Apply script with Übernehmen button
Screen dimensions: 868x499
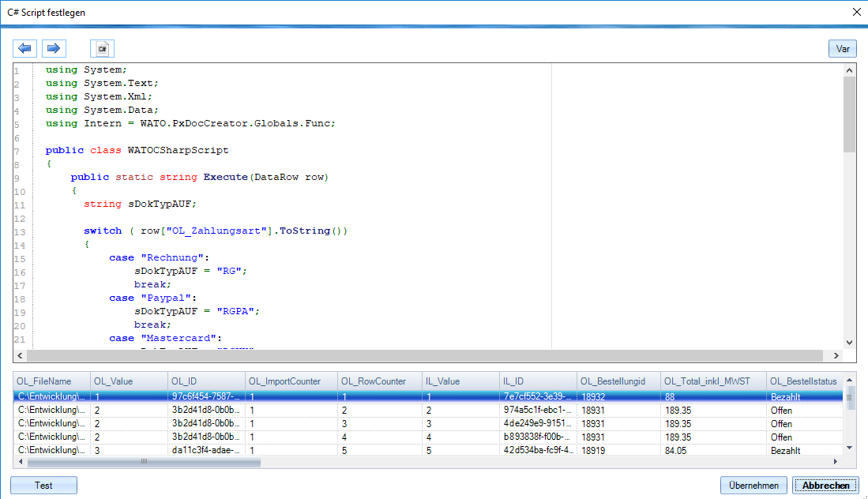(x=753, y=486)
